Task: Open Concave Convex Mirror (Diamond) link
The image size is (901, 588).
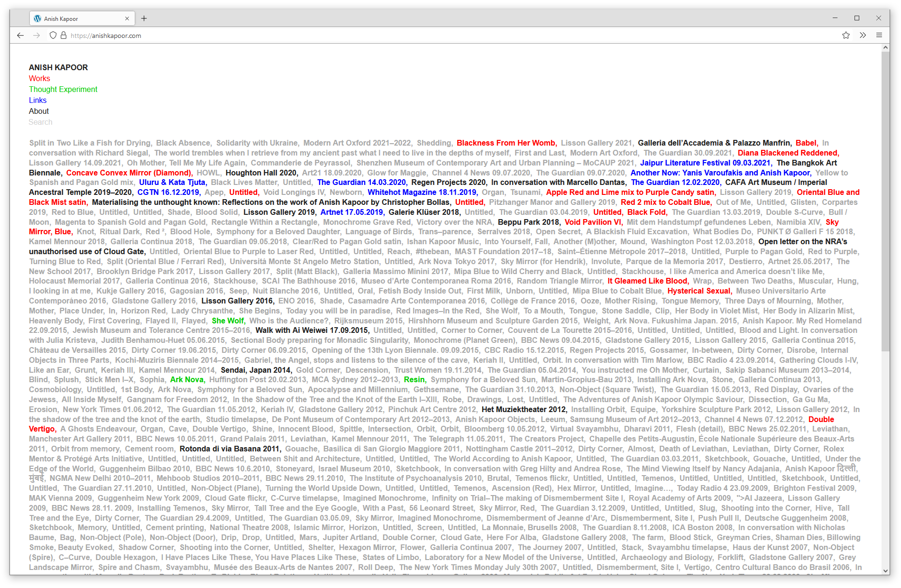Action: pyautogui.click(x=129, y=173)
